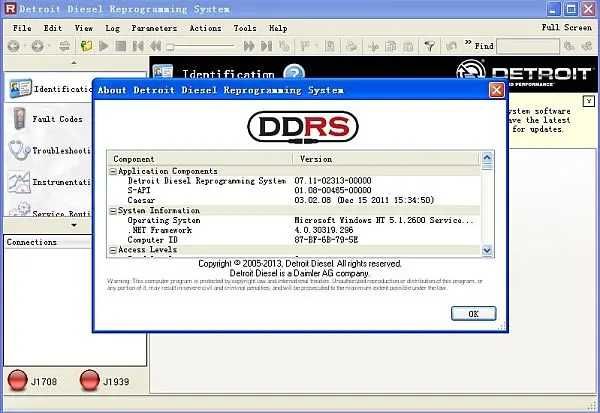Click the small Y button on notification bar
This screenshot has width=600, height=413.
tap(589, 101)
